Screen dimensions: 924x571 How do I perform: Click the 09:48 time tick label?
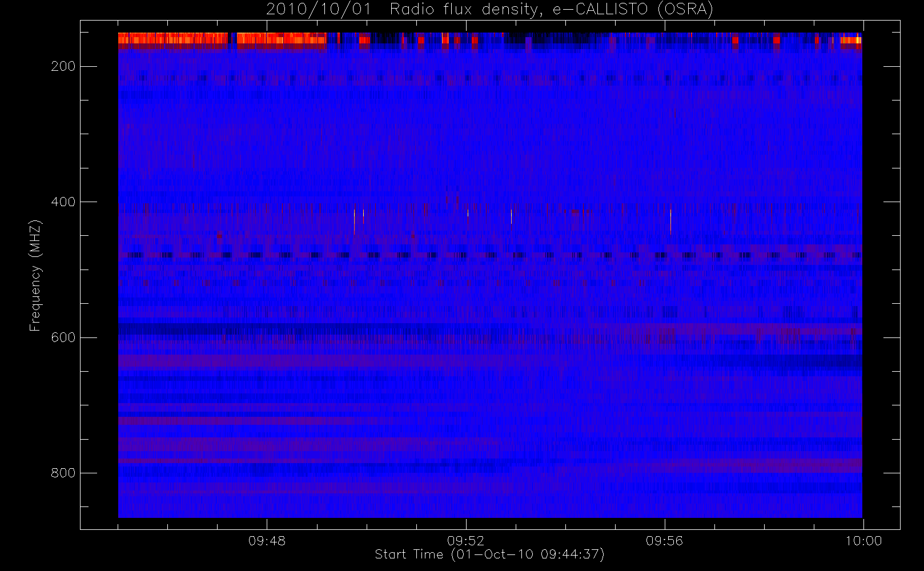coord(267,541)
